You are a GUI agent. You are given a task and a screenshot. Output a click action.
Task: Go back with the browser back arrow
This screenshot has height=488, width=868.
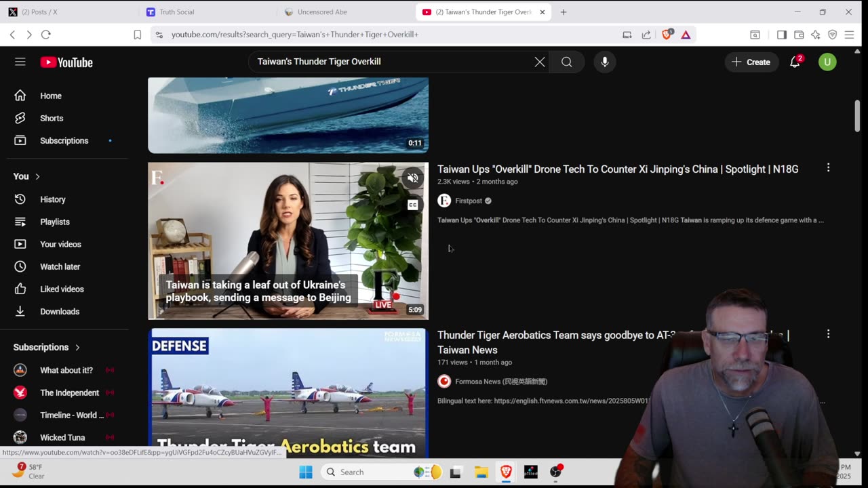12,35
